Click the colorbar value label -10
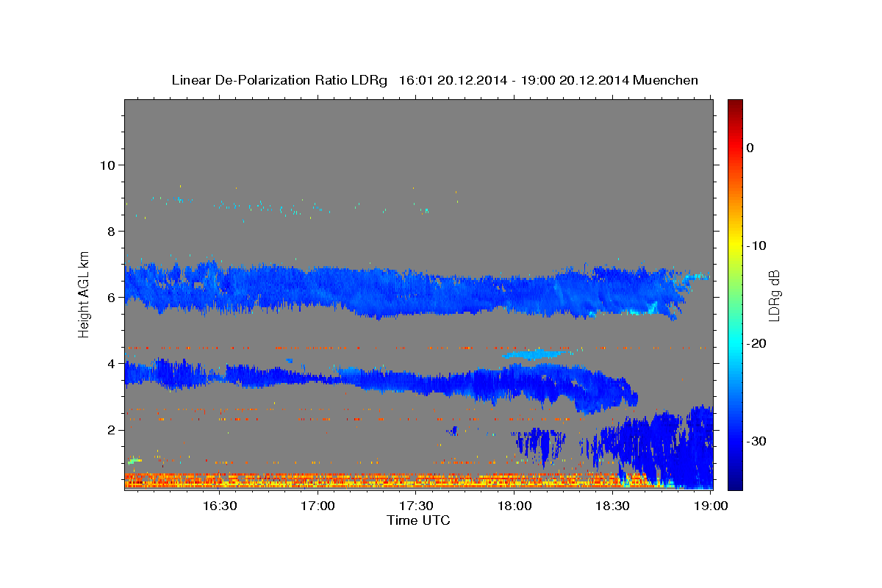 (x=757, y=245)
